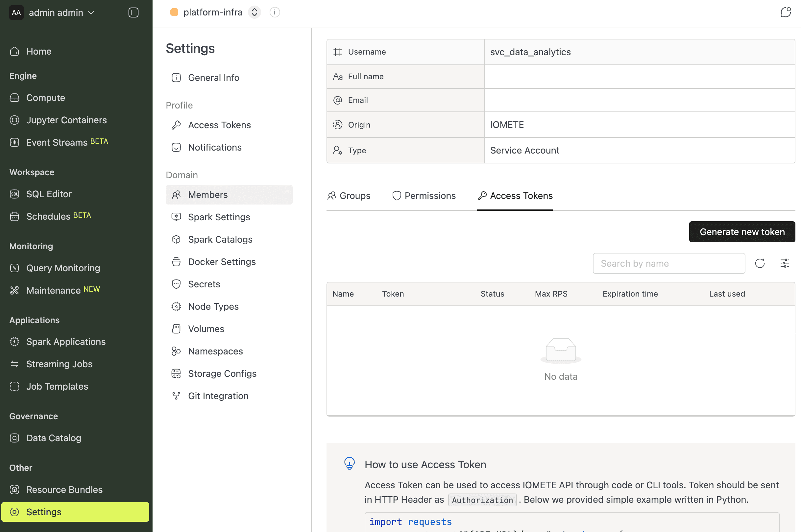Click Generate new token

(x=742, y=232)
